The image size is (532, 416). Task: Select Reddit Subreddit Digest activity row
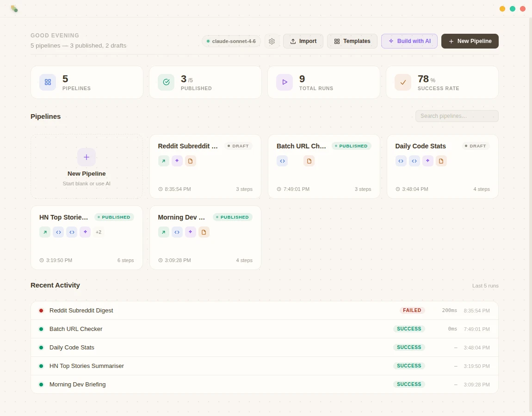click(x=264, y=311)
